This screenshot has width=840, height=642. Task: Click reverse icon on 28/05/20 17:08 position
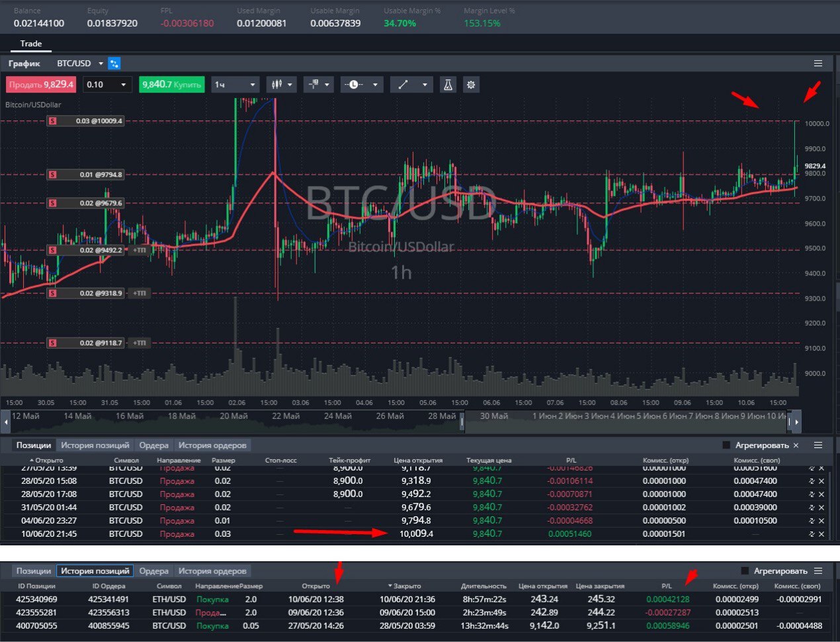(812, 494)
